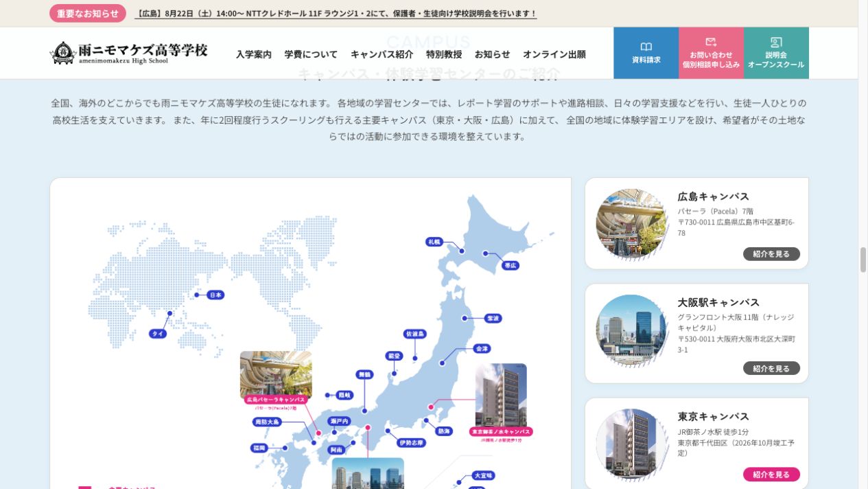Click the 重要なお知らせ pink badge
This screenshot has width=868, height=489.
pyautogui.click(x=88, y=13)
